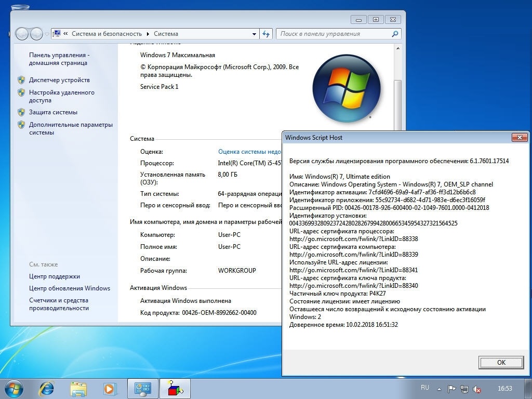Open 'Диспетчер устройств' link
This screenshot has height=399, width=532.
tap(59, 80)
